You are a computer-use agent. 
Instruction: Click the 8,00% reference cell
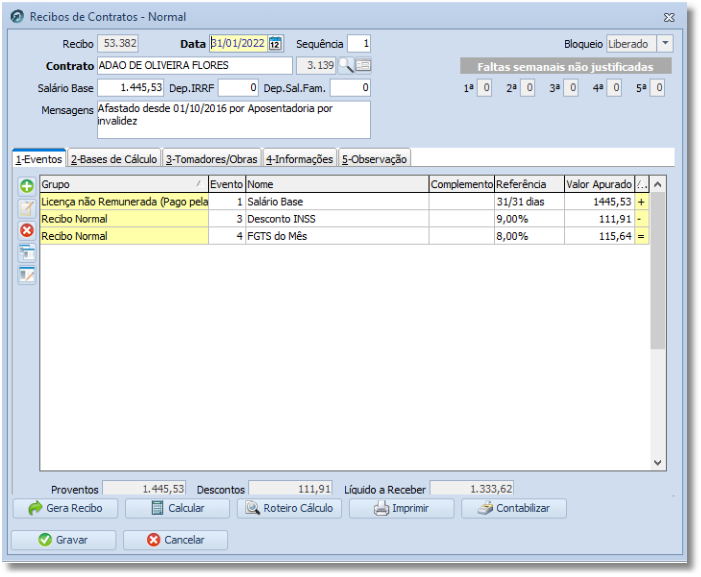click(x=529, y=236)
